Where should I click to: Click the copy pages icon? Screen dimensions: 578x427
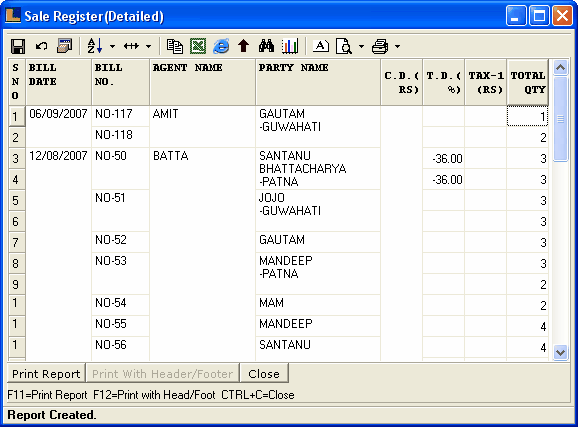[175, 46]
